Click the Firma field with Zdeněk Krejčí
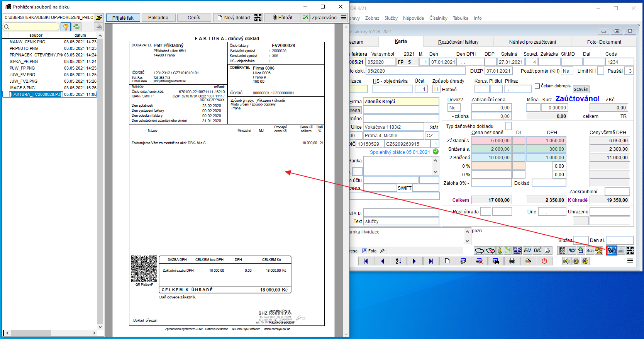The width and height of the screenshot is (644, 339). tap(401, 101)
